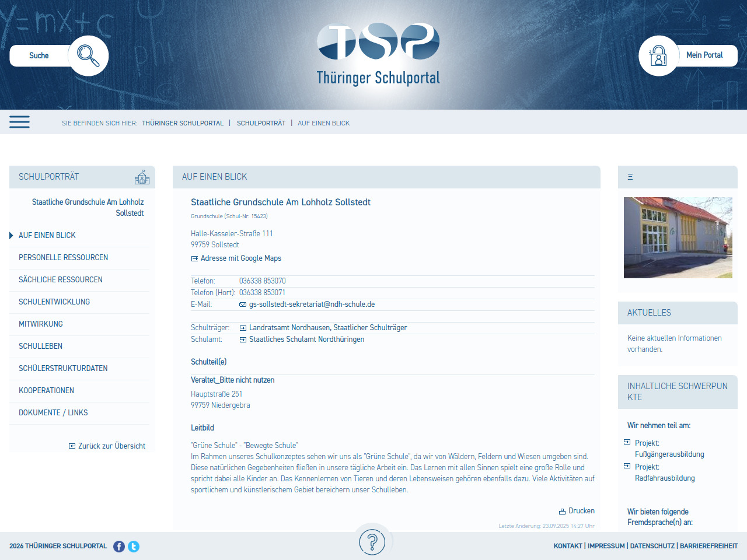Click the Mein Portal lock icon

tap(658, 56)
